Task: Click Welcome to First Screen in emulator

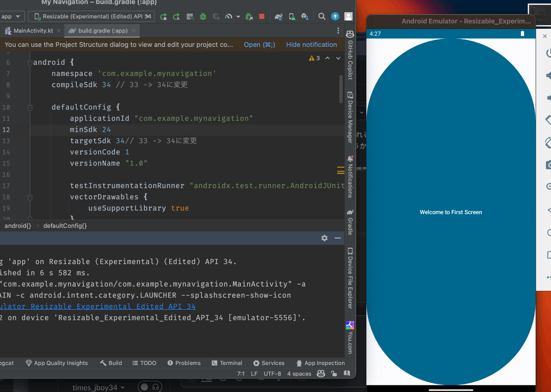Action: 451,213
